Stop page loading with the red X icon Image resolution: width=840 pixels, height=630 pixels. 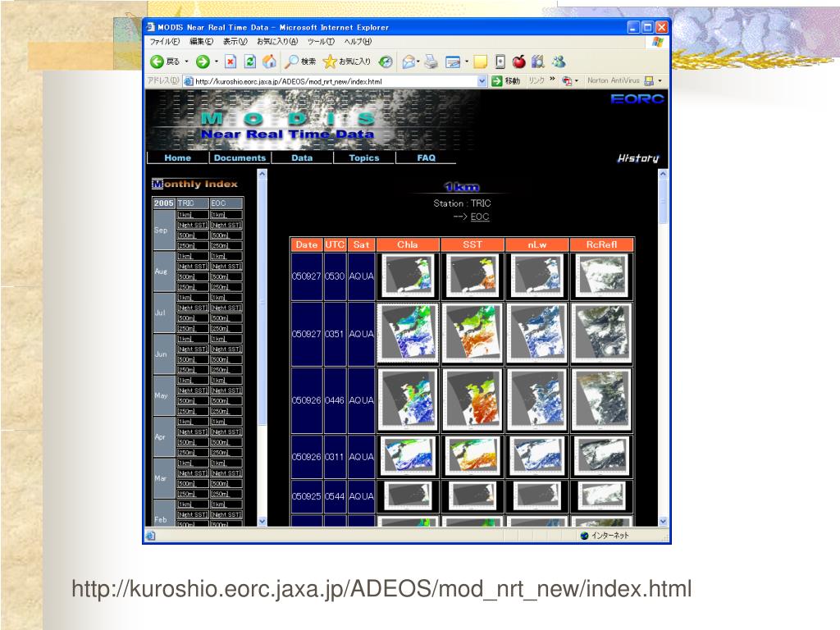[x=231, y=62]
